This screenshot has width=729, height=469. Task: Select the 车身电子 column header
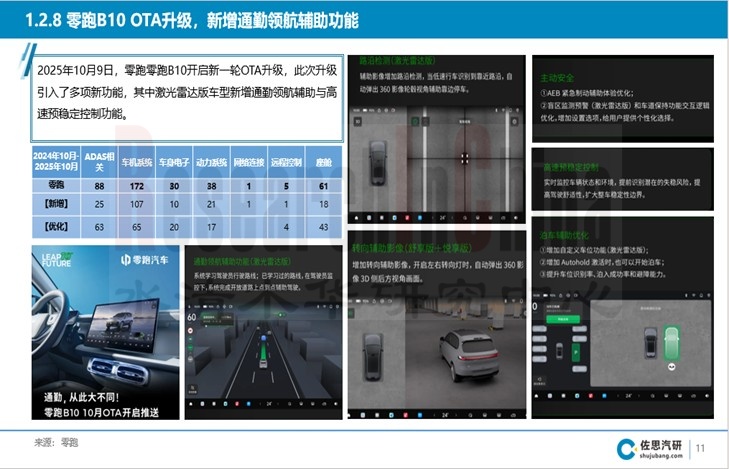click(174, 162)
